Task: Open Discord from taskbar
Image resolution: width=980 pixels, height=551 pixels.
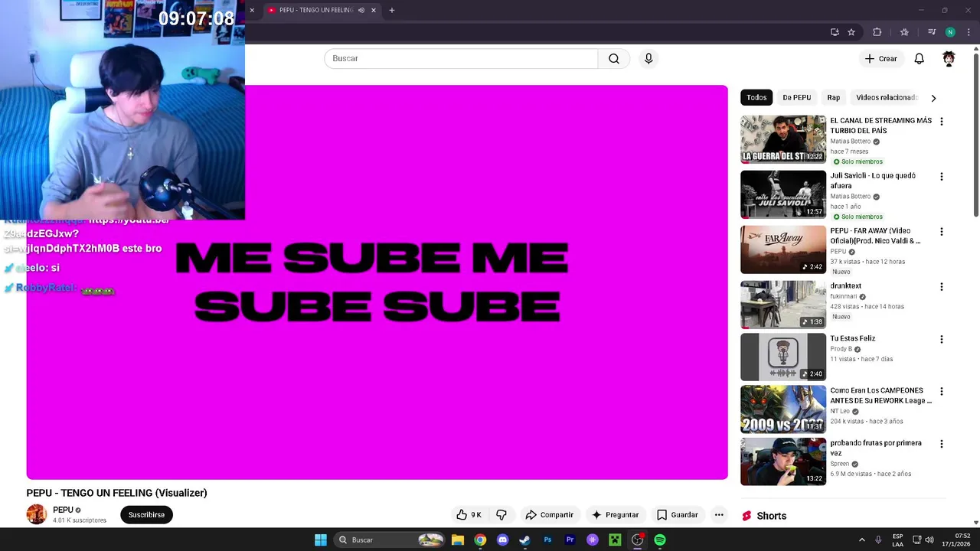Action: click(502, 540)
